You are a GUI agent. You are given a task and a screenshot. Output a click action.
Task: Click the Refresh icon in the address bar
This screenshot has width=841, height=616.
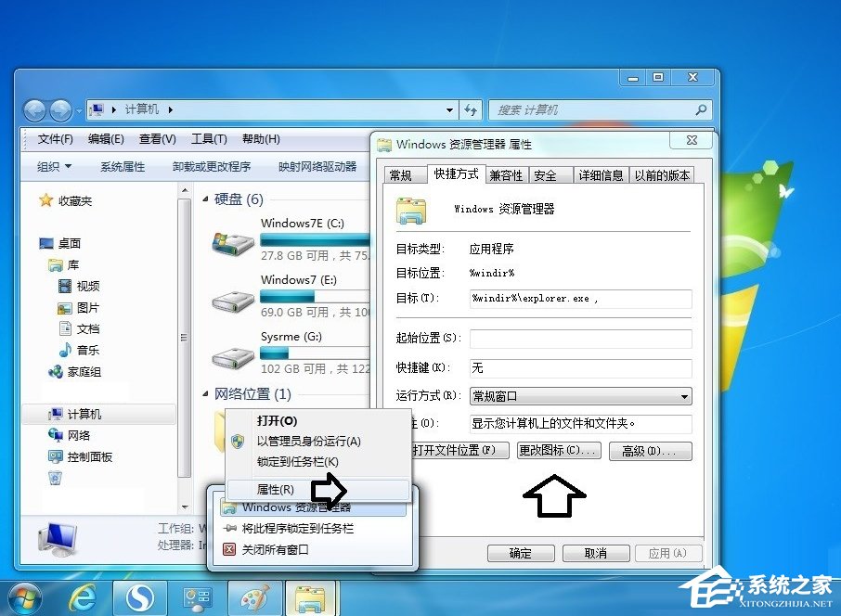click(x=472, y=109)
